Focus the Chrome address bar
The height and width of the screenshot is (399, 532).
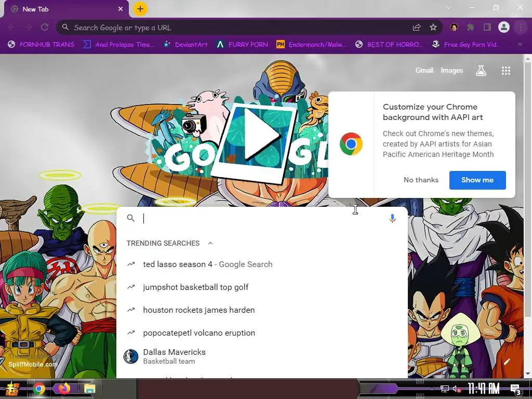coord(237,28)
